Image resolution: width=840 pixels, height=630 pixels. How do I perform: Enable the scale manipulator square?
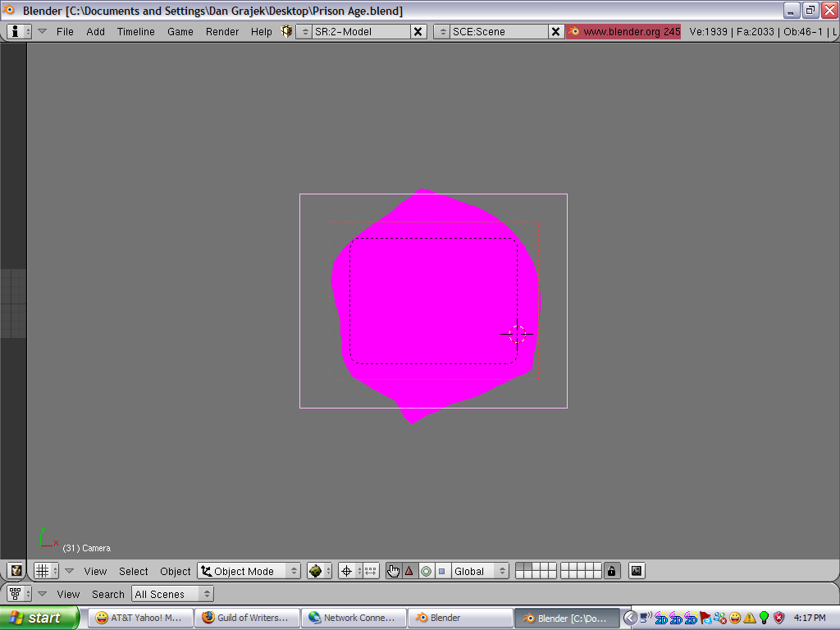click(441, 571)
